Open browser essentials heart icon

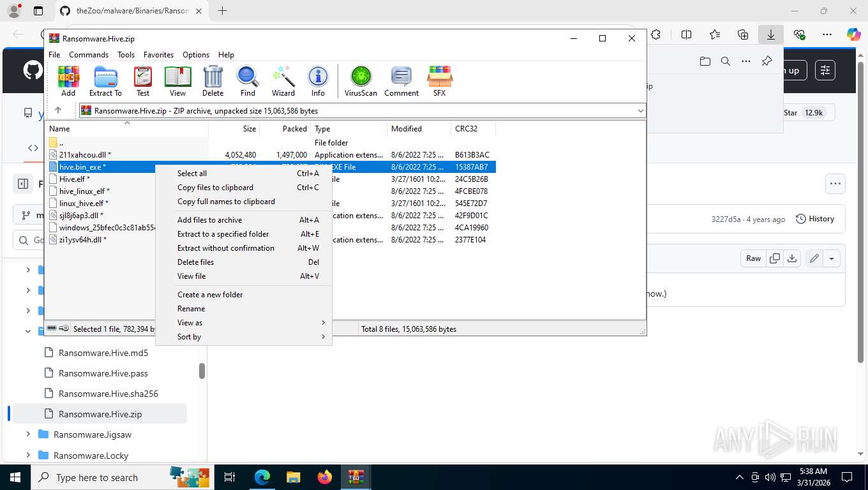[x=799, y=35]
